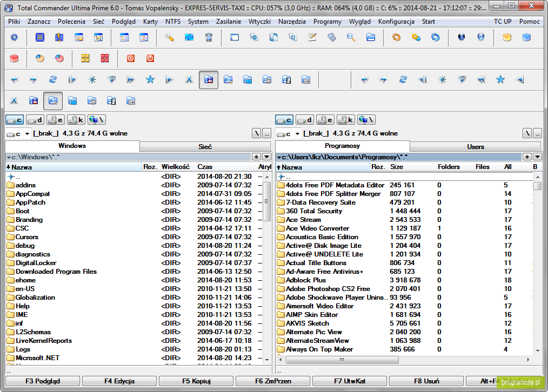Open directory history arrow beside Programosy path
The image size is (548, 392).
(x=537, y=157)
